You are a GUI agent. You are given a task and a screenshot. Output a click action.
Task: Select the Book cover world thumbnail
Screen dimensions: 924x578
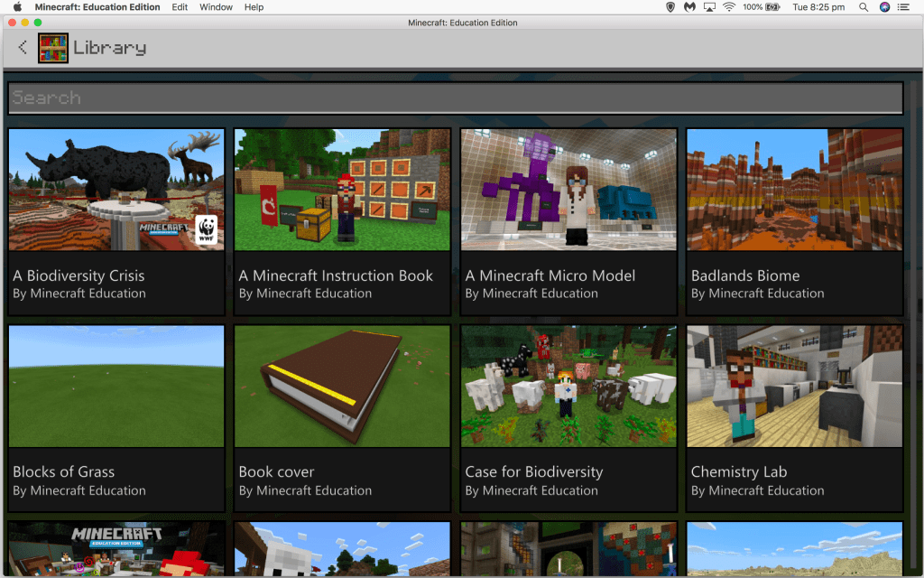(342, 387)
